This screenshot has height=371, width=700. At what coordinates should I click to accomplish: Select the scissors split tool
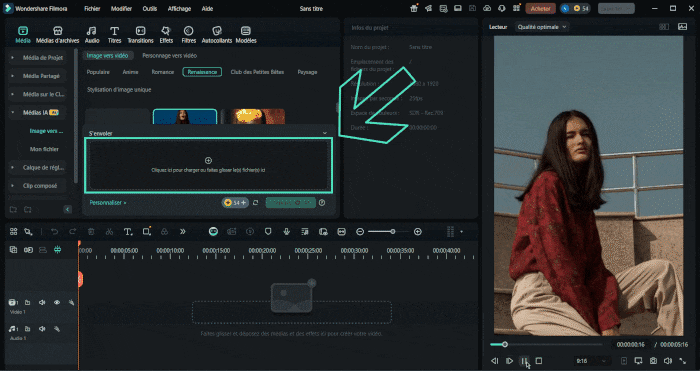(109, 232)
